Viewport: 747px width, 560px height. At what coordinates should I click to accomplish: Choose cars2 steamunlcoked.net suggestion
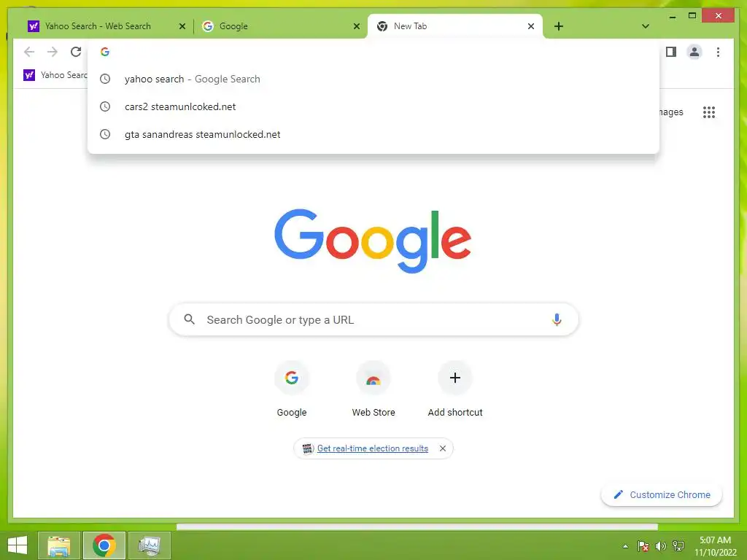click(x=373, y=106)
